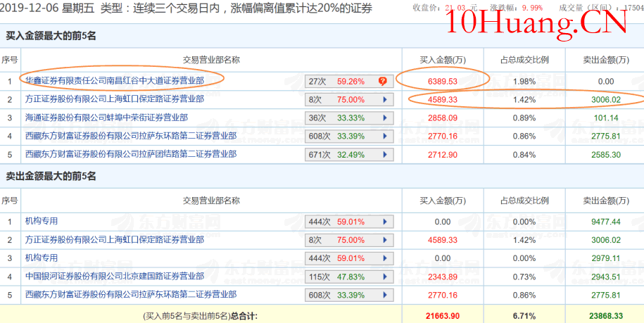Select sell amount 101.14

[606, 118]
